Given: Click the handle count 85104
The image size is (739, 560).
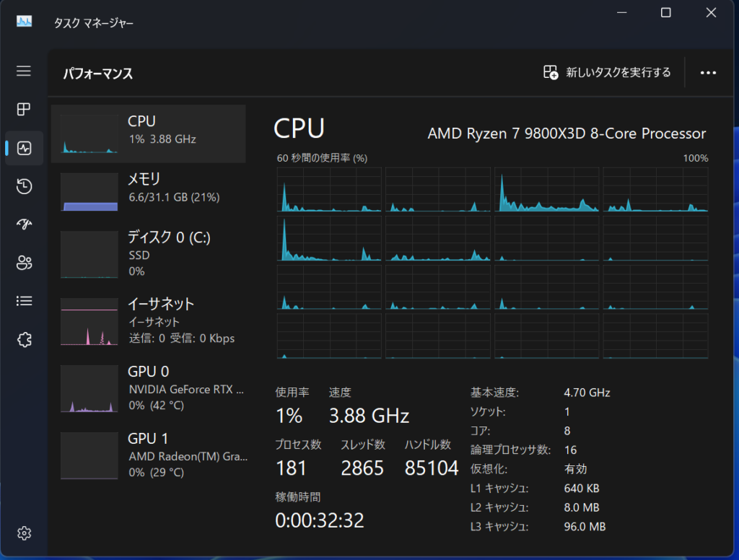Looking at the screenshot, I should click(432, 468).
